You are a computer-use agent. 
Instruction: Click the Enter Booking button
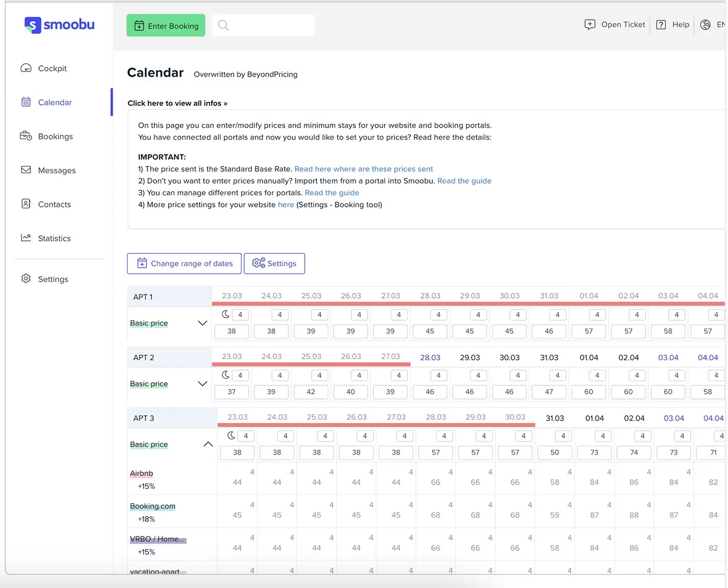166,26
